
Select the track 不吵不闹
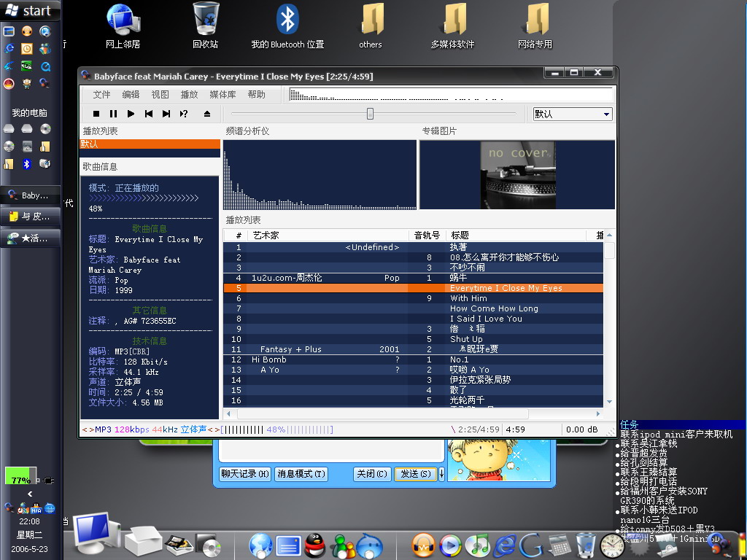[x=413, y=268]
